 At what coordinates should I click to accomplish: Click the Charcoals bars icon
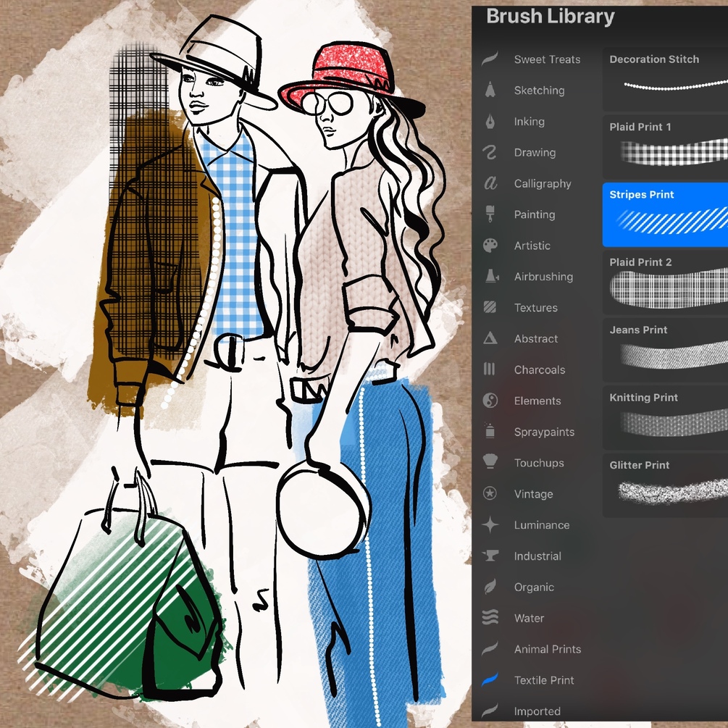tap(490, 369)
